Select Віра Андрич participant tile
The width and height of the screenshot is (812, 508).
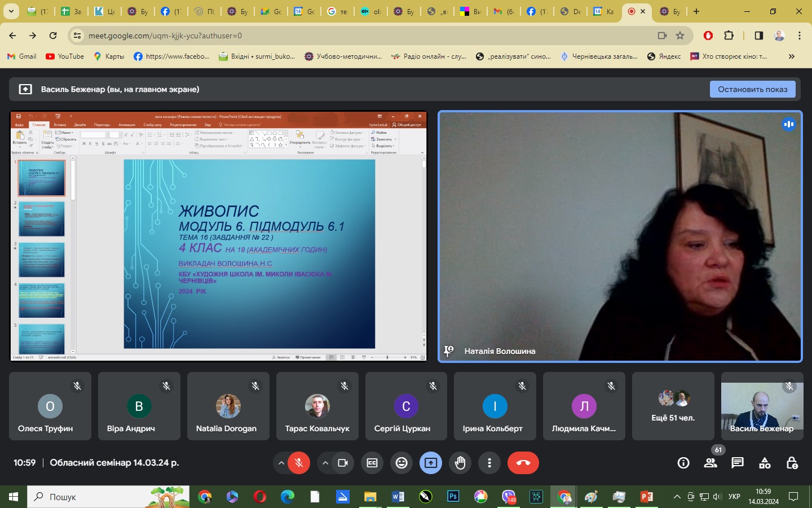tap(139, 406)
